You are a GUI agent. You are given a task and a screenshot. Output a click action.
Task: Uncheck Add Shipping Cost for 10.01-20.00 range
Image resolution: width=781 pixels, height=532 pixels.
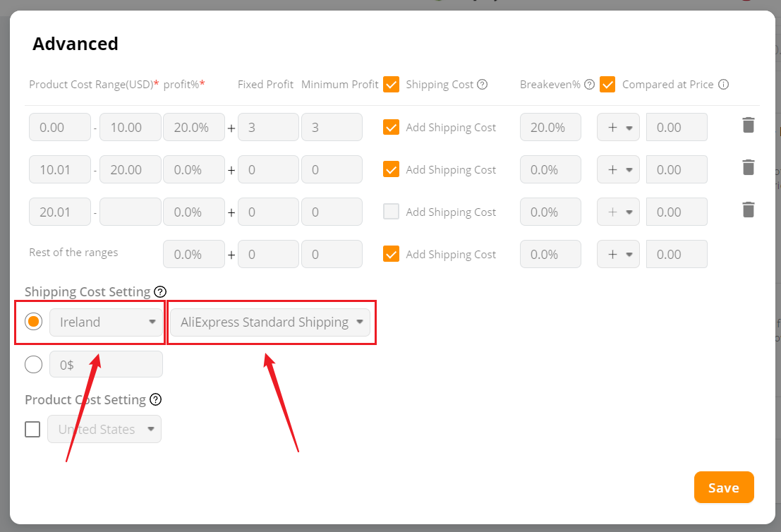pyautogui.click(x=391, y=169)
